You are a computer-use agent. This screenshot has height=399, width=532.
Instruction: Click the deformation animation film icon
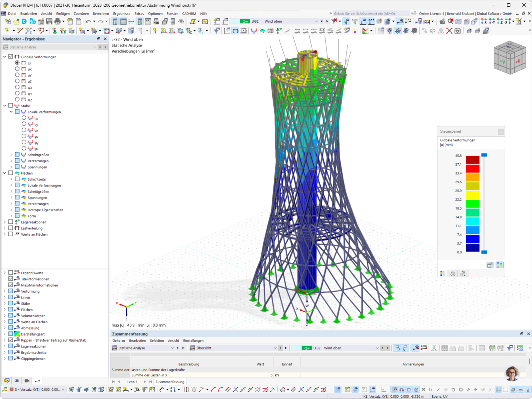244,31
